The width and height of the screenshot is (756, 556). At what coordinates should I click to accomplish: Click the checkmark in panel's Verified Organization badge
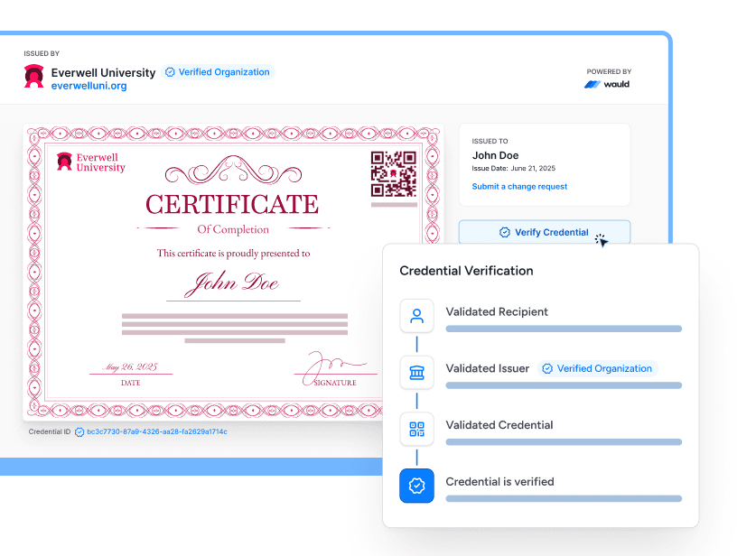pyautogui.click(x=547, y=368)
